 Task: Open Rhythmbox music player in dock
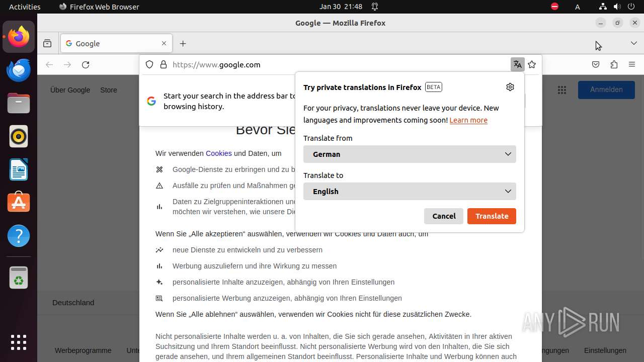point(19,136)
